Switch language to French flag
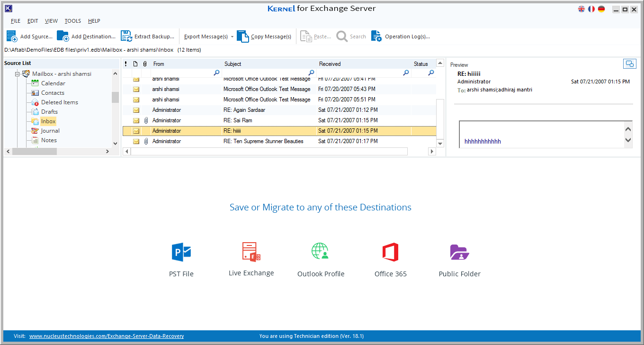The image size is (644, 345). [x=591, y=9]
